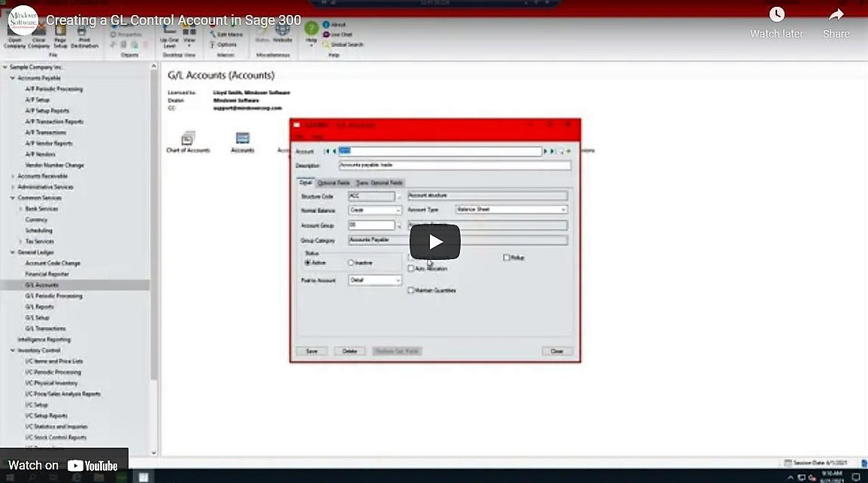Select Currency under Common Services

pos(36,219)
